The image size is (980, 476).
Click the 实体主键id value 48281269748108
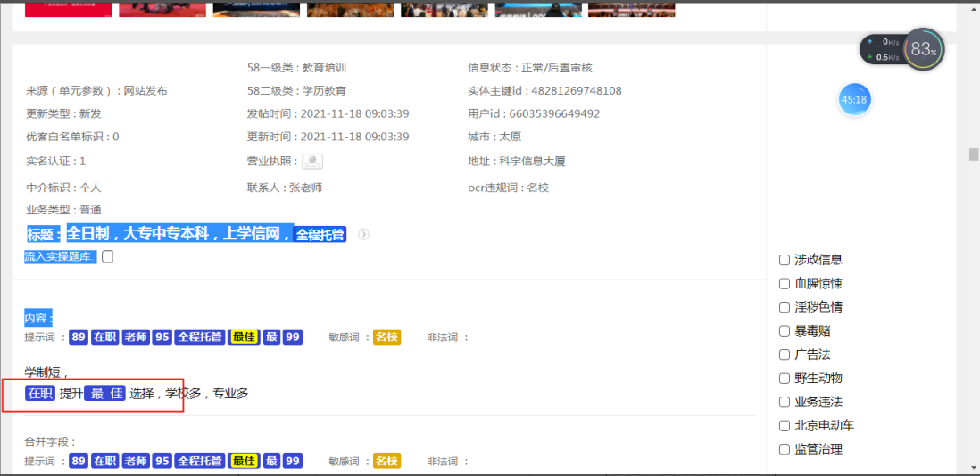[577, 91]
